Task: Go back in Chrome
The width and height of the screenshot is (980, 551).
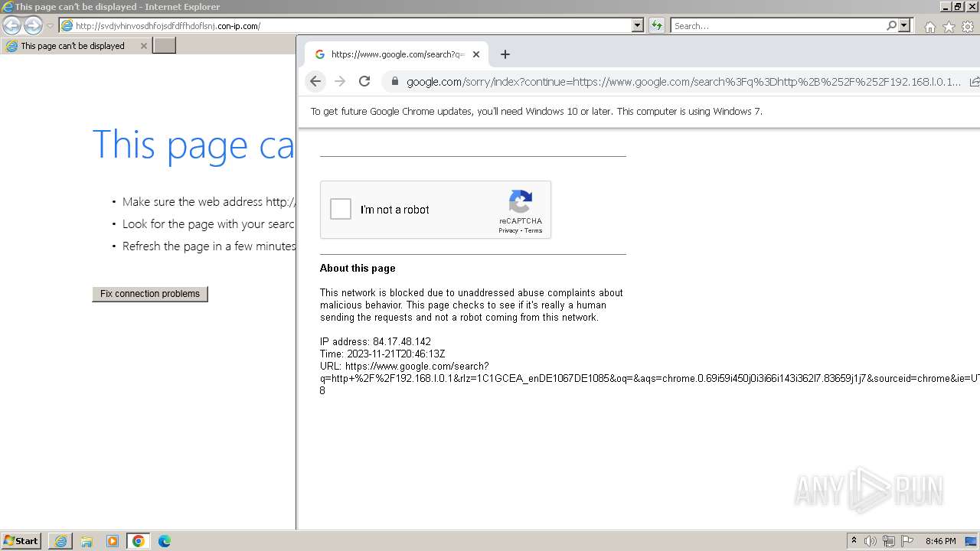Action: (315, 81)
